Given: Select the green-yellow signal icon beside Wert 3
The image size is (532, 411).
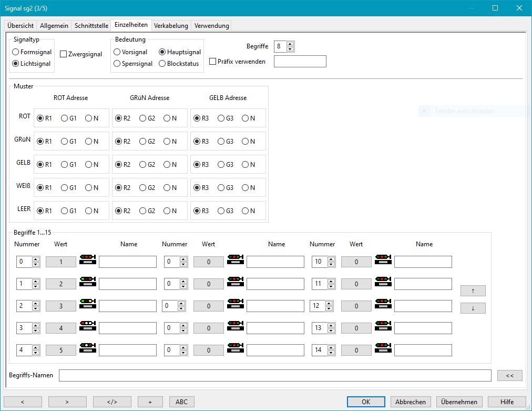Looking at the screenshot, I should [x=87, y=306].
